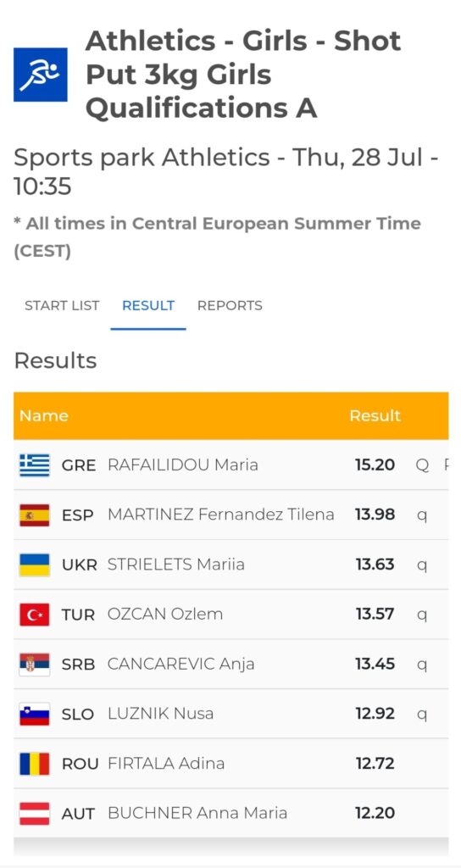Viewport: 461px width, 868px height.
Task: Click the Austria flag icon
Action: point(35,814)
